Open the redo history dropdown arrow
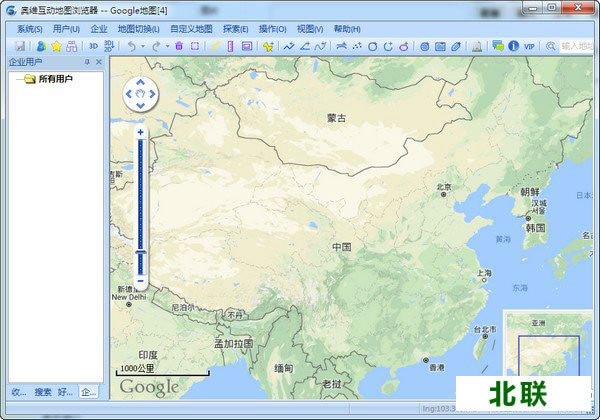Viewport: 600px width, 420px height. (x=166, y=46)
